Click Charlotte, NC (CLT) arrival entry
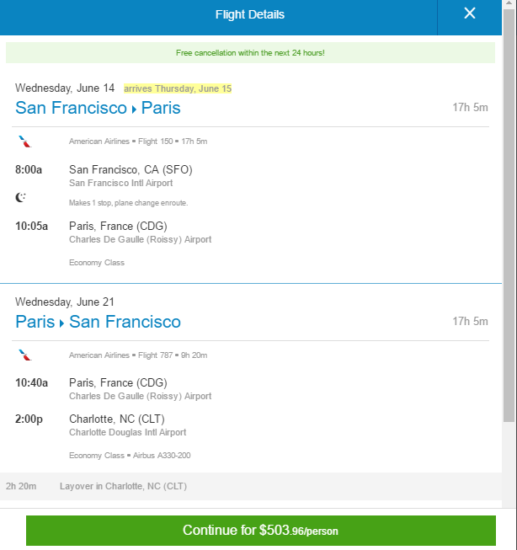 (117, 419)
